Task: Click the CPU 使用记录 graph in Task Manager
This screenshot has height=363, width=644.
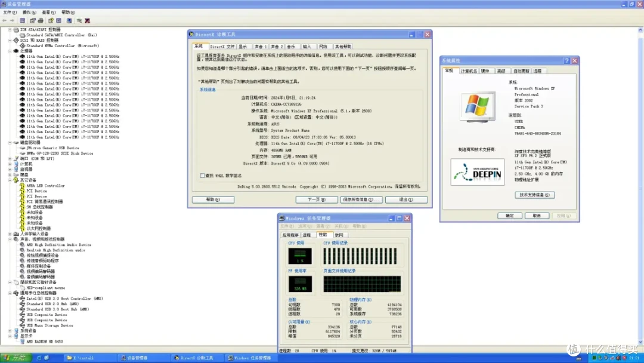Action: (x=361, y=256)
